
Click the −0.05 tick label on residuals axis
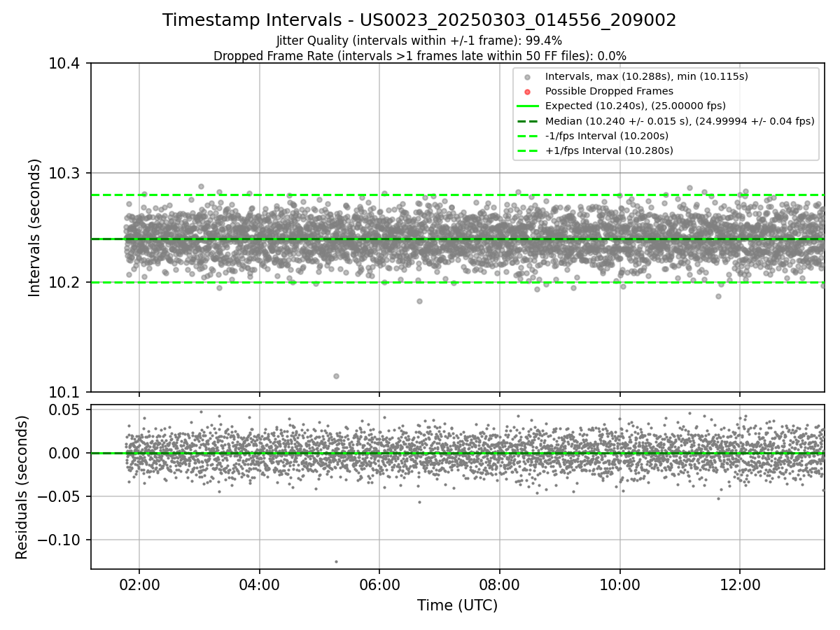(60, 496)
